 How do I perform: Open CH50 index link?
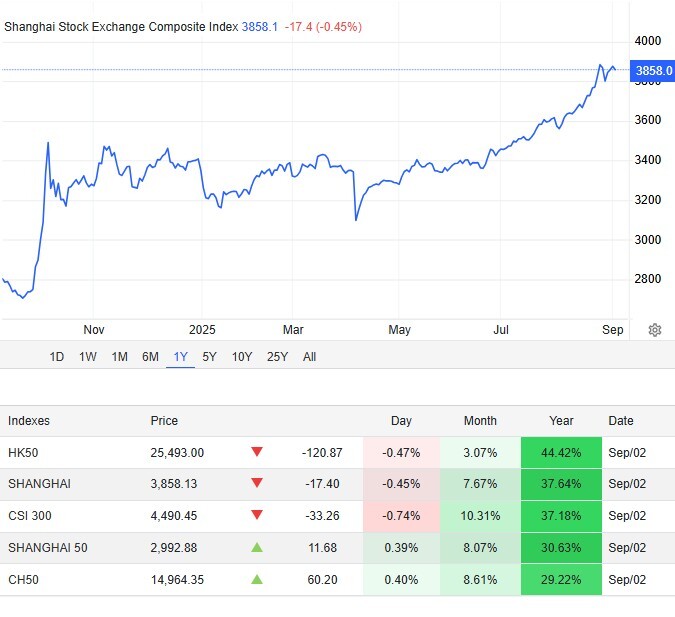(23, 580)
